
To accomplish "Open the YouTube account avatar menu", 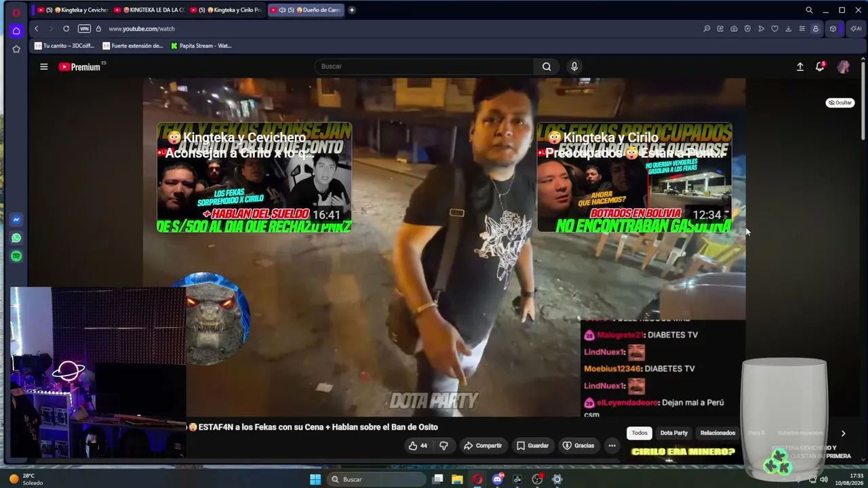I will tap(844, 66).
